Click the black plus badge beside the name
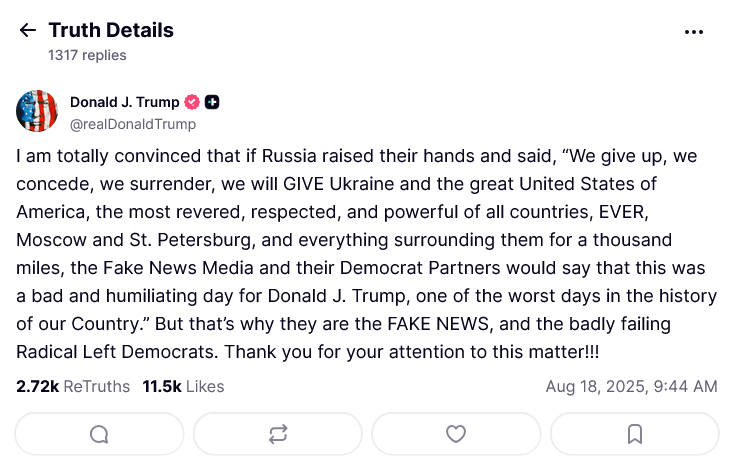The height and width of the screenshot is (470, 734). pos(212,102)
